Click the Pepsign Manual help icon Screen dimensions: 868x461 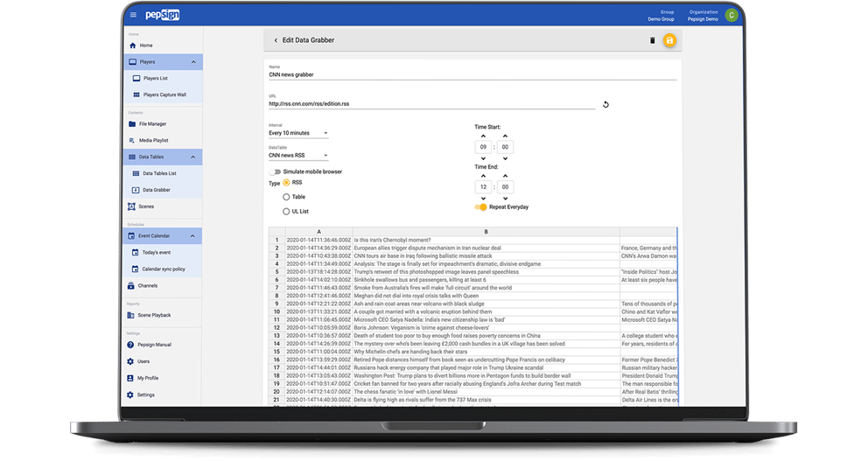point(130,345)
